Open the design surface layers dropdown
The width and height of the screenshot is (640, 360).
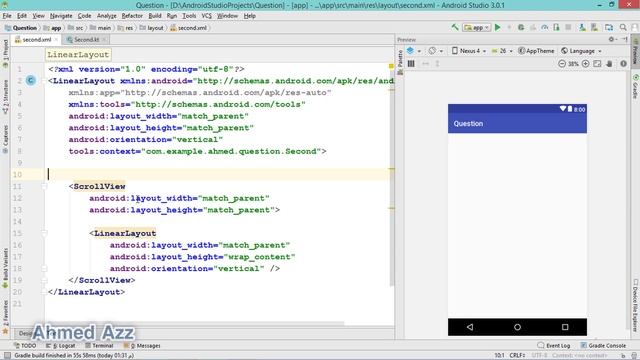coord(413,51)
